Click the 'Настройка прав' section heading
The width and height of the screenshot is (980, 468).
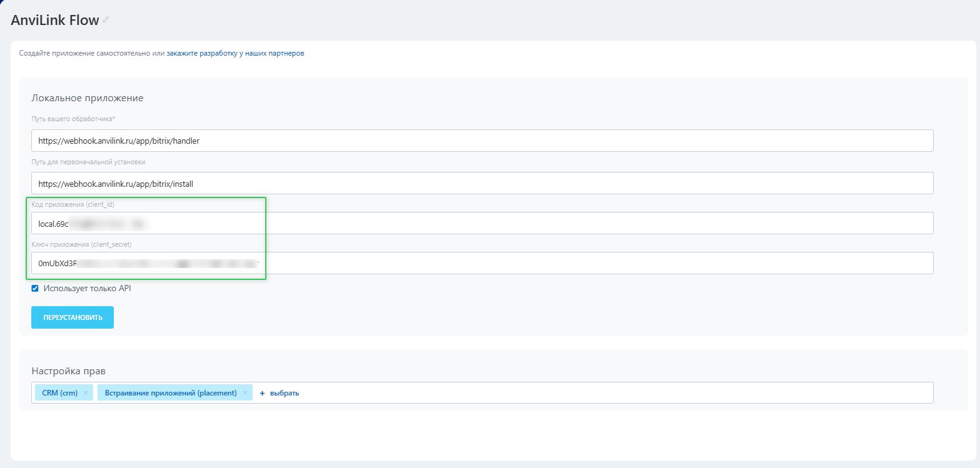(x=69, y=371)
